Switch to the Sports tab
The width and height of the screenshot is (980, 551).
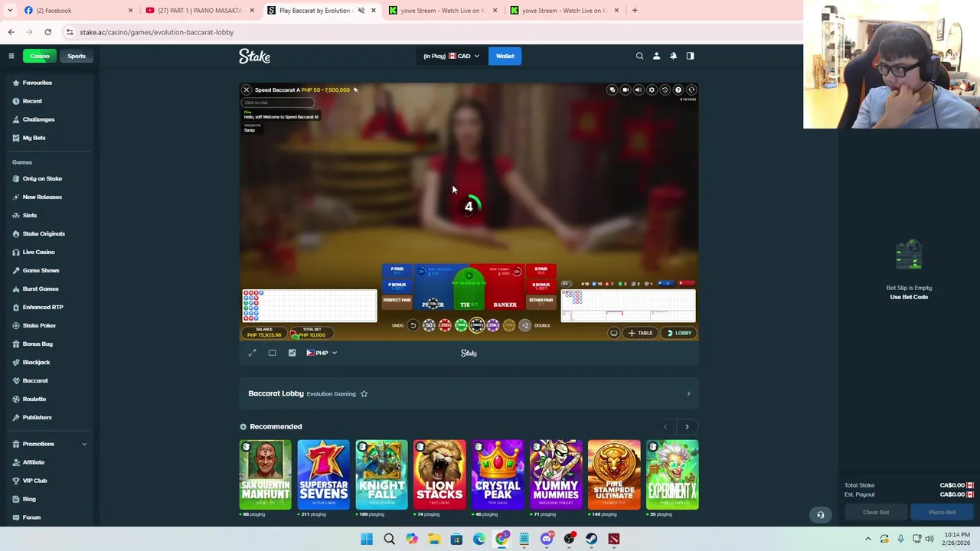tap(77, 56)
